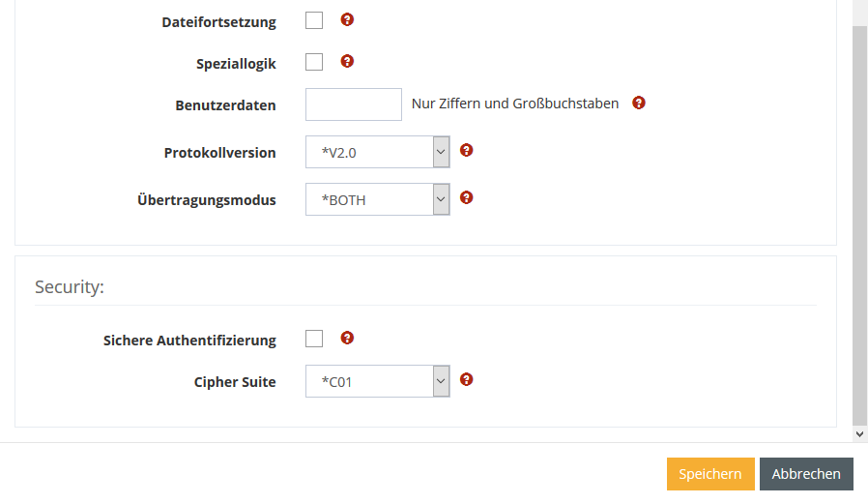868x504 pixels.
Task: Toggle the Speziallogik checkbox
Action: [x=314, y=62]
